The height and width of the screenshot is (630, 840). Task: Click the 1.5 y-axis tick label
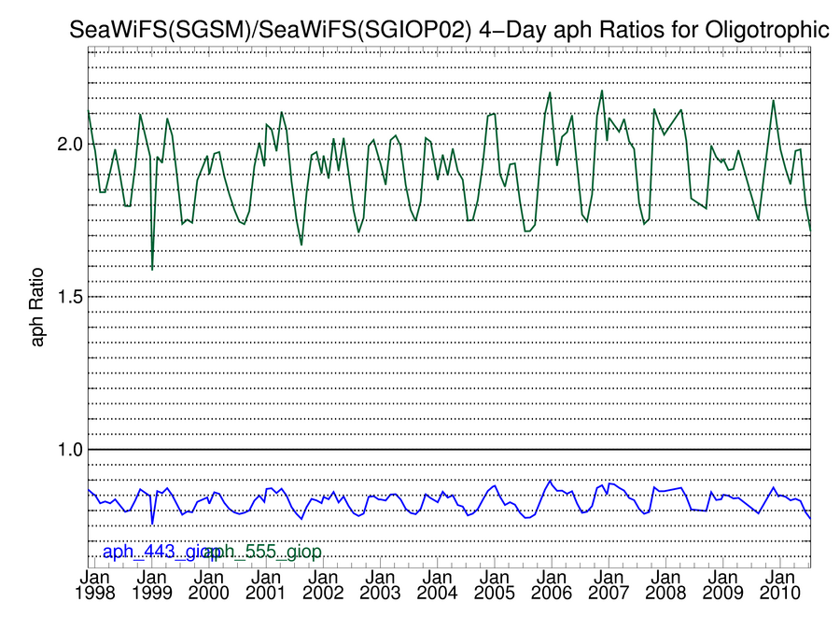point(70,296)
